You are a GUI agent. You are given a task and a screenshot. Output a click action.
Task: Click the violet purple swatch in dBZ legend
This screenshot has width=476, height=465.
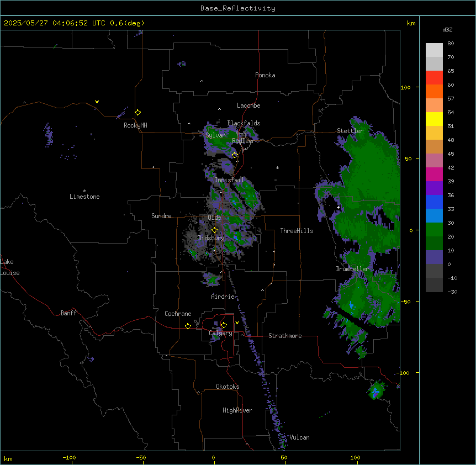coord(434,188)
